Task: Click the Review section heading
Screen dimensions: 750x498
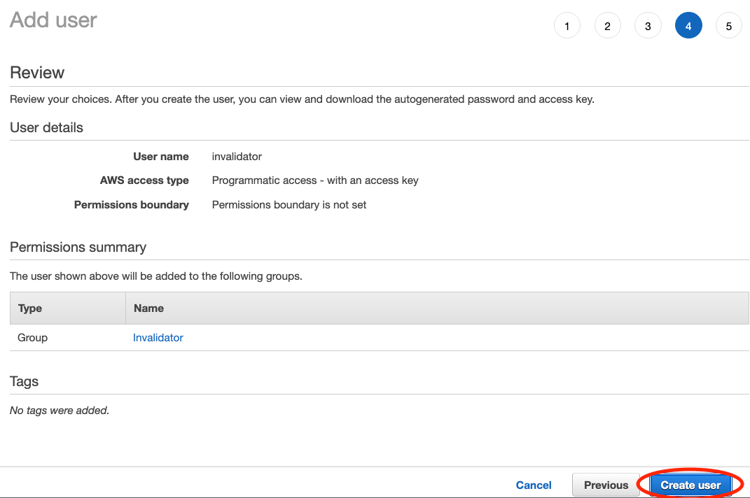Action: 37,73
